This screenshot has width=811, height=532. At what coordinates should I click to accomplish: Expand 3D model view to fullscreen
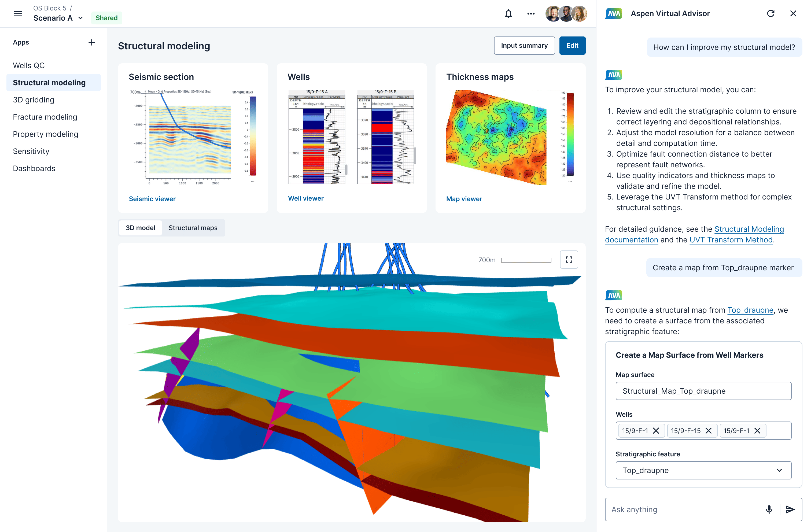(x=569, y=260)
